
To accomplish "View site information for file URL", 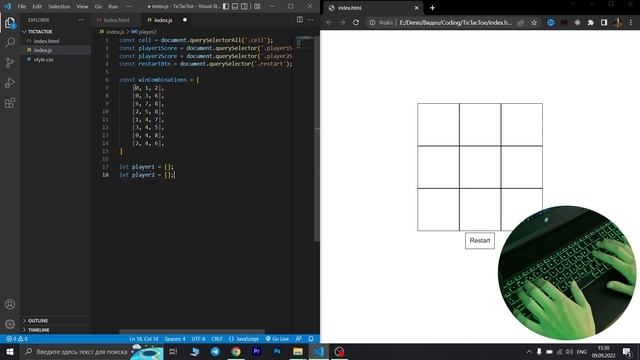I will (372, 23).
